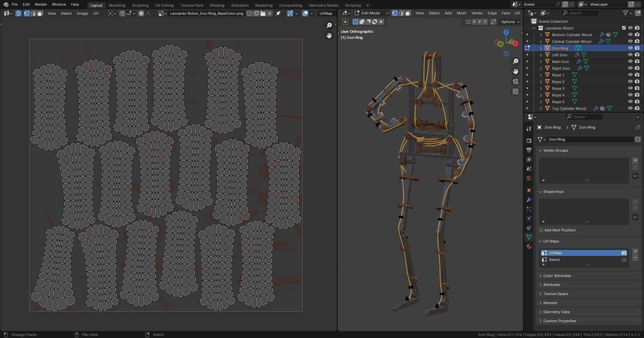Open Mesh menu in 3D viewport

click(x=462, y=13)
